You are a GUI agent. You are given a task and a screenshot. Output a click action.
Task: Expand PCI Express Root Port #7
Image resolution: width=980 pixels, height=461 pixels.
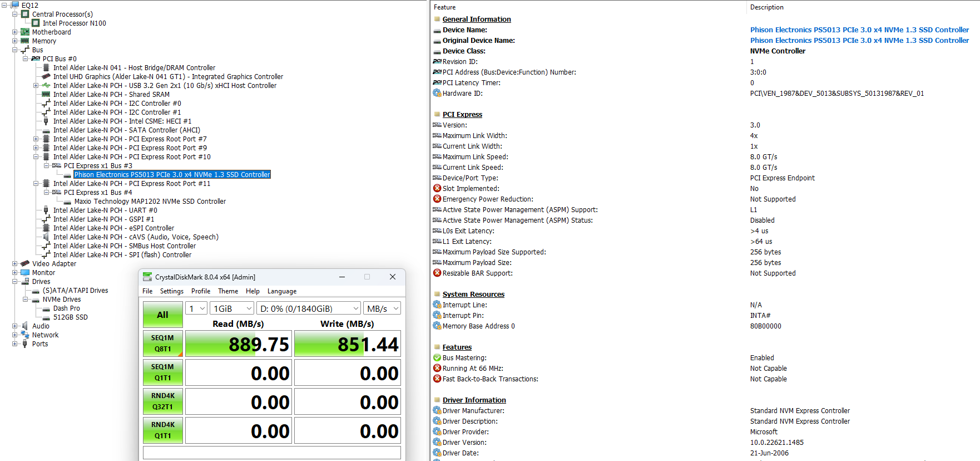click(36, 139)
